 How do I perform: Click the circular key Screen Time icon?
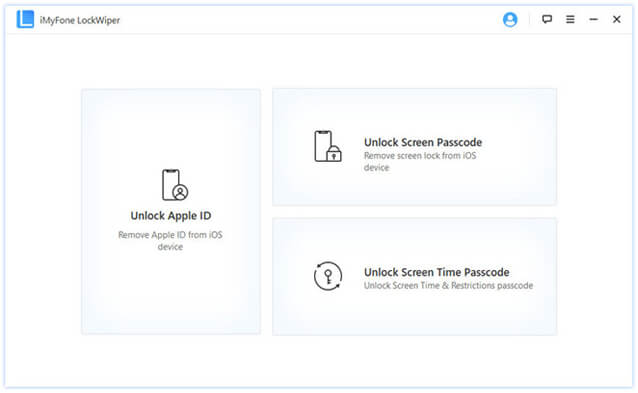(328, 276)
